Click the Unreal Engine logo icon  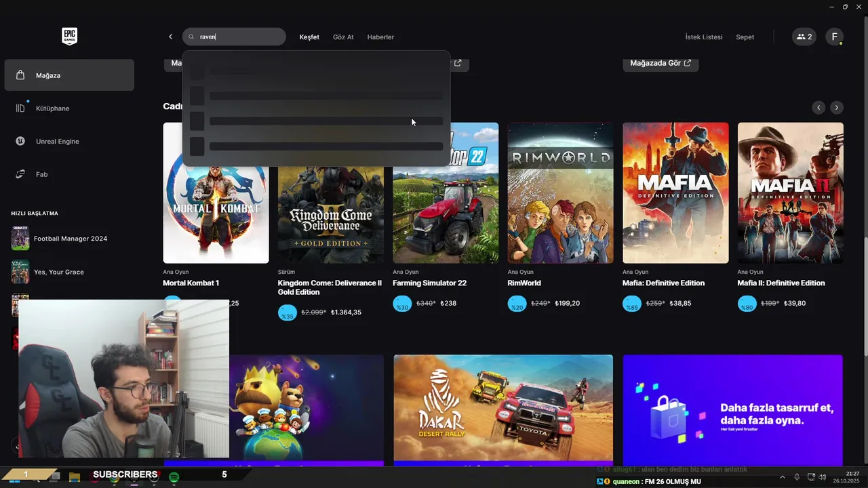pos(20,141)
